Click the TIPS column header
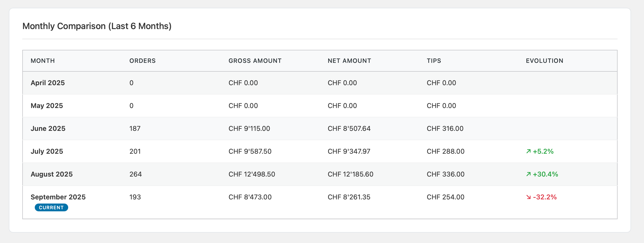Screen dimensions: 644x243 pos(434,61)
